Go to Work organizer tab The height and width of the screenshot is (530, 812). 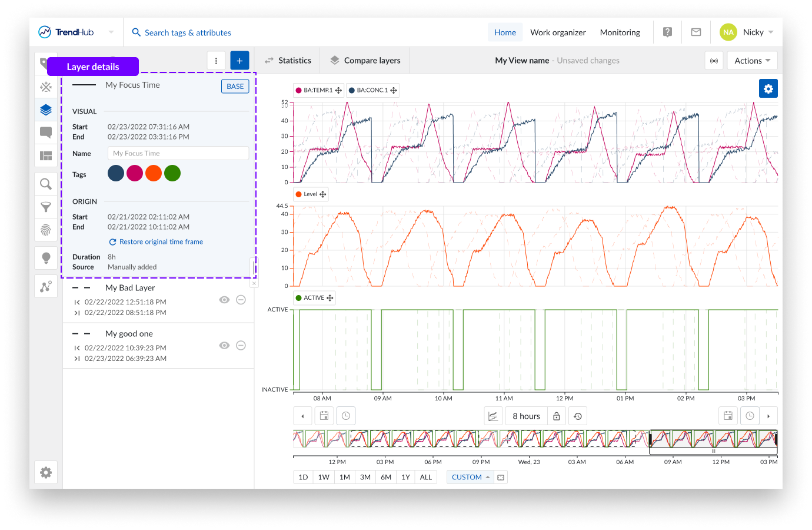click(558, 32)
